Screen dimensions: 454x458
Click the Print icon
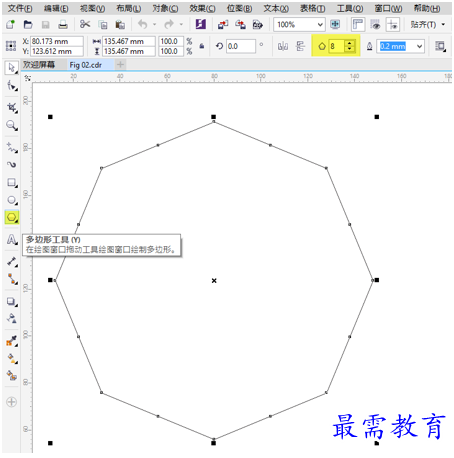tap(63, 24)
